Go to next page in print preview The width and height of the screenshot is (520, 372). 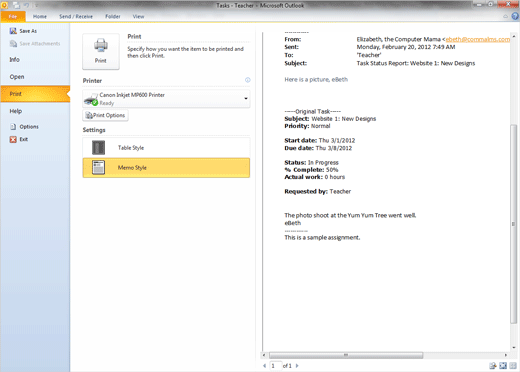pos(297,366)
